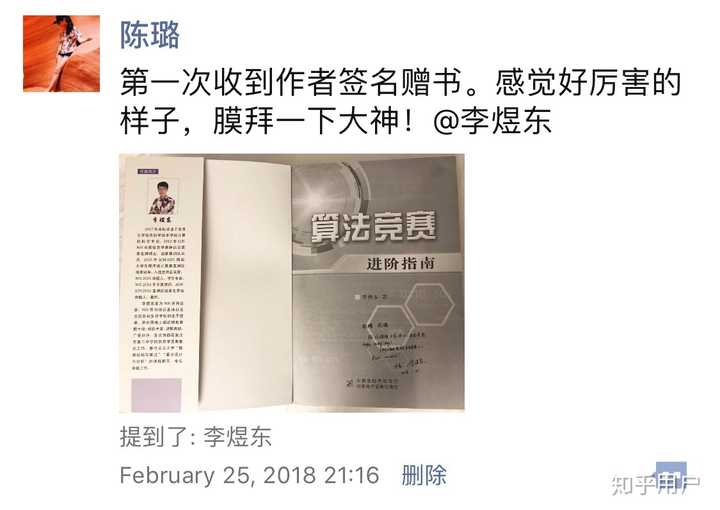Open the attached book photo
720x510 pixels.
point(292,283)
